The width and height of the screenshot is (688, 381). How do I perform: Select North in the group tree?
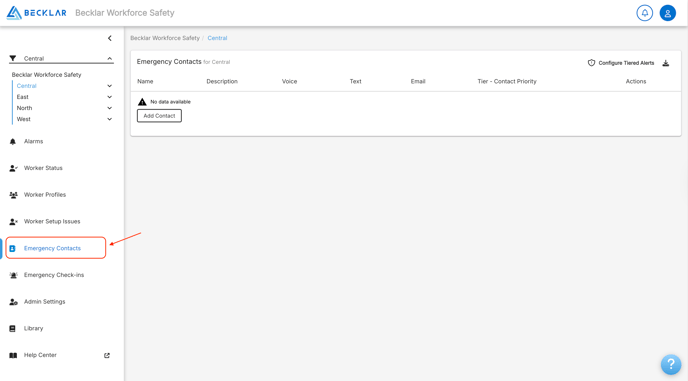pos(24,108)
